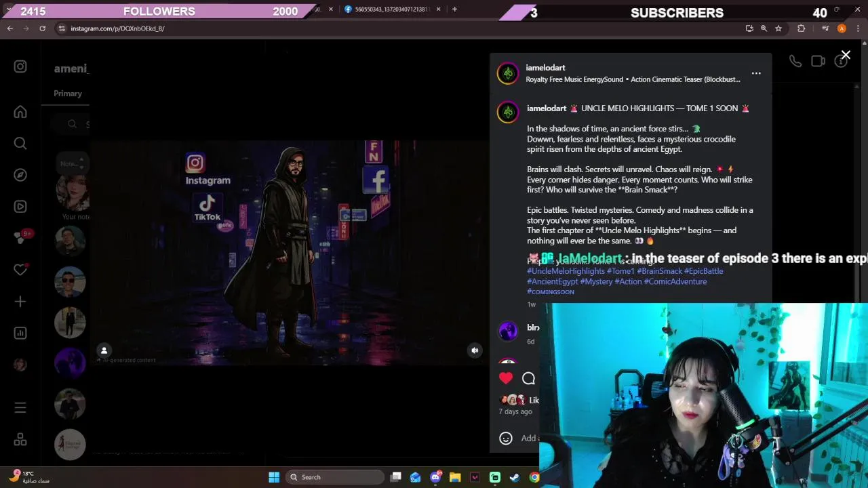This screenshot has height=488, width=868.
Task: Open Explore compass icon
Action: (20, 175)
